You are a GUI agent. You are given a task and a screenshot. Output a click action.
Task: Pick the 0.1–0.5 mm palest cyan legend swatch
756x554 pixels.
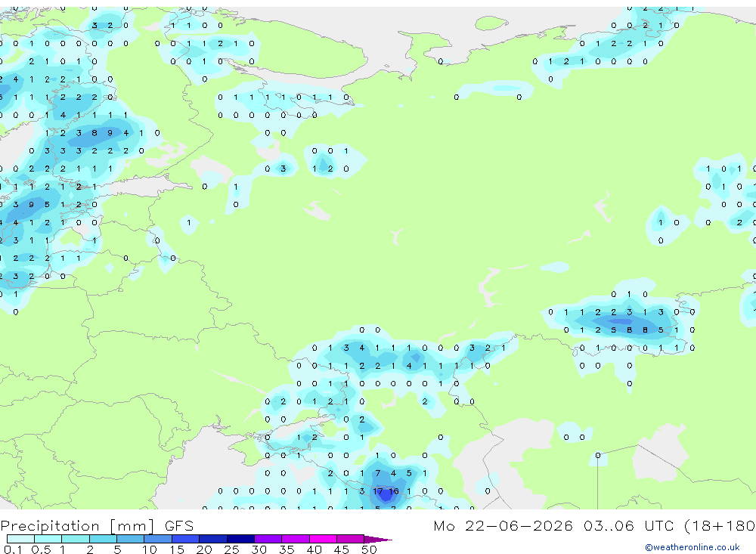point(20,539)
